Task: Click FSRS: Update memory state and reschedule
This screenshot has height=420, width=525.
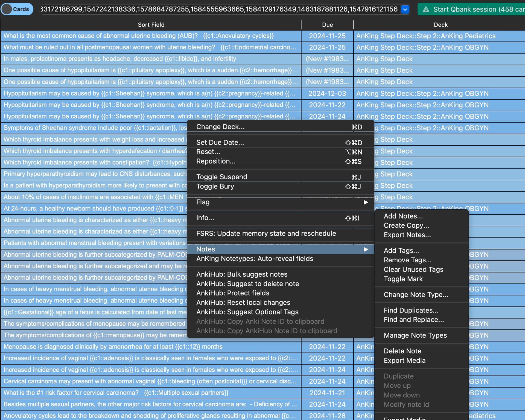Action: pos(266,233)
